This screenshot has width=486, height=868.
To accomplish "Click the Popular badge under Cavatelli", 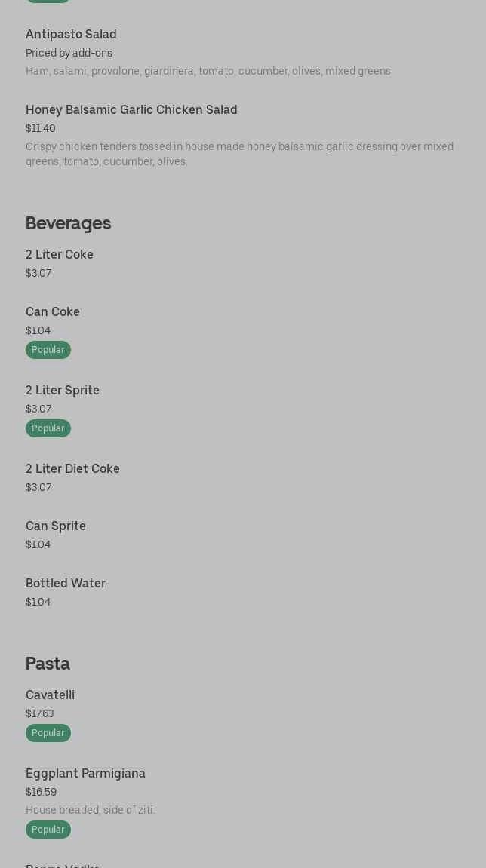I will click(48, 733).
